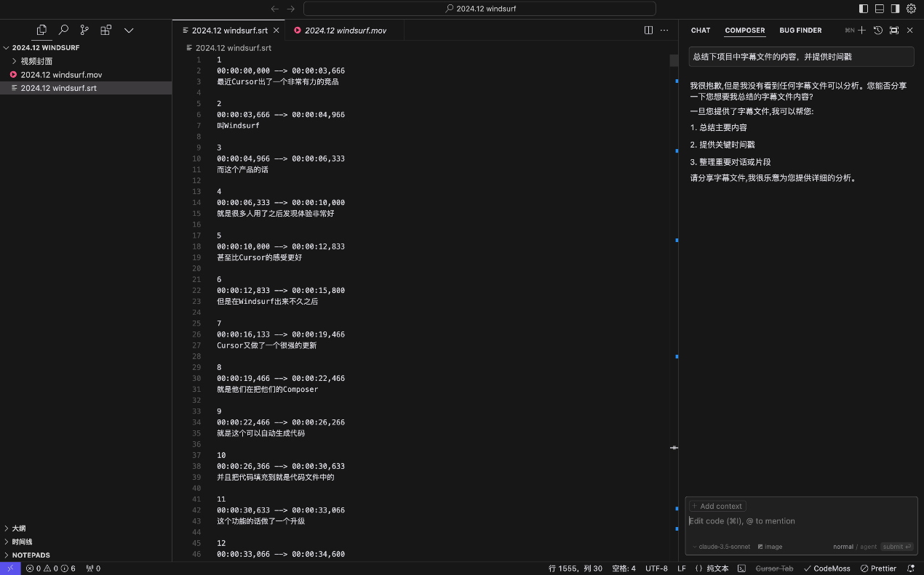Click the Add context button
Viewport: 924px width, 575px height.
(x=717, y=506)
